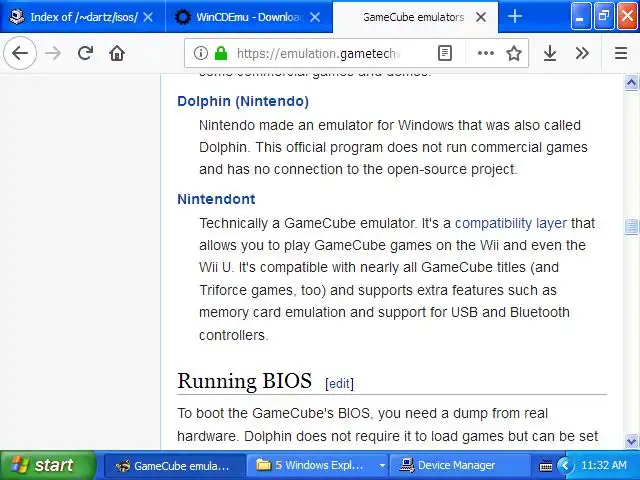The image size is (640, 480).
Task: Expand hidden system tray icons
Action: pos(565,465)
